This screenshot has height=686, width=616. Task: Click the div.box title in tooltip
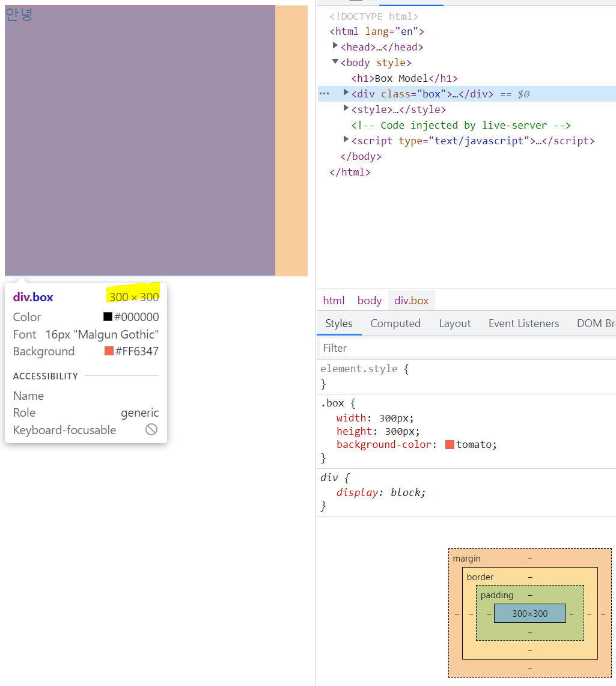[x=33, y=297]
